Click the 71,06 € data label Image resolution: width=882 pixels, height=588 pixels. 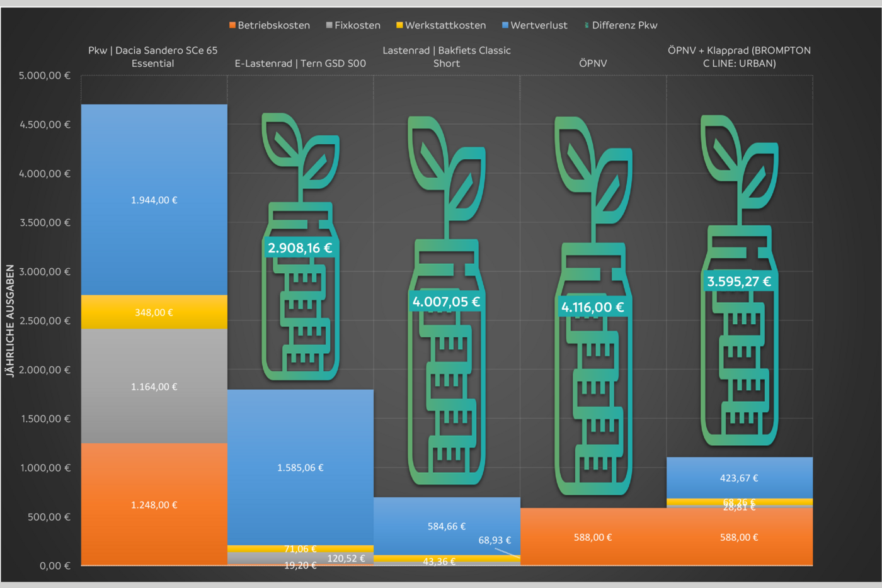click(301, 549)
